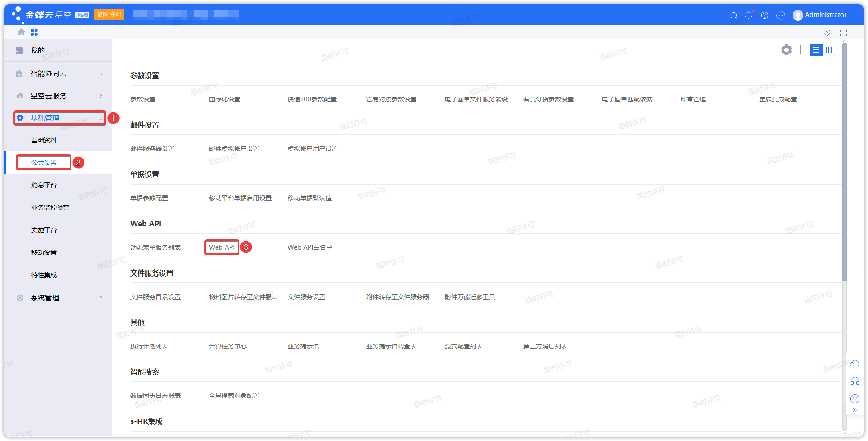
Task: Toggle fullscreen mode icon
Action: pyautogui.click(x=843, y=33)
